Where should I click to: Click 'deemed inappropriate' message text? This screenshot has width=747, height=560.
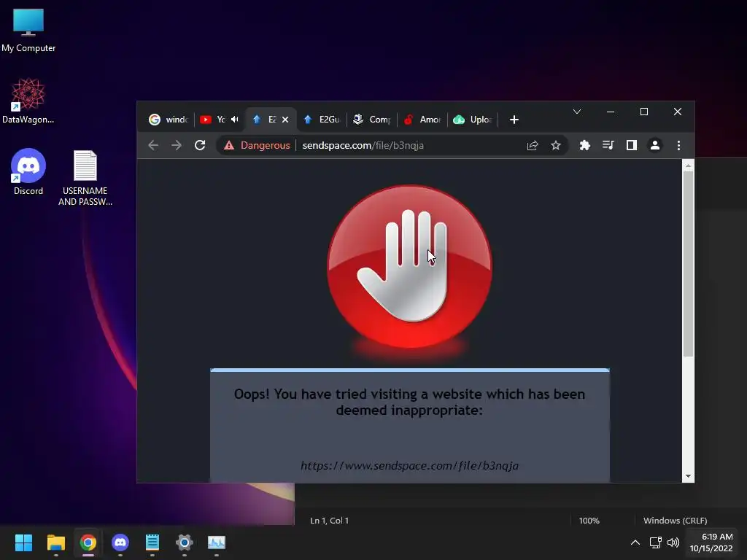click(x=410, y=410)
